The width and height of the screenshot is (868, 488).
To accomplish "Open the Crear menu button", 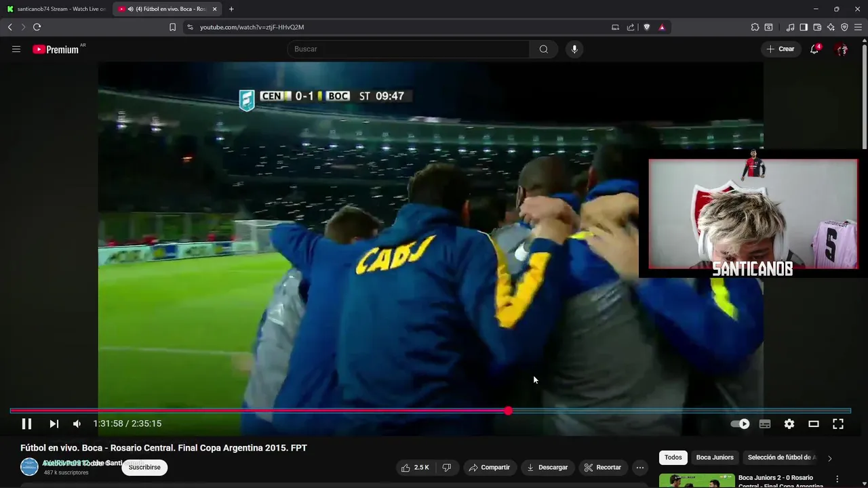I will click(781, 49).
